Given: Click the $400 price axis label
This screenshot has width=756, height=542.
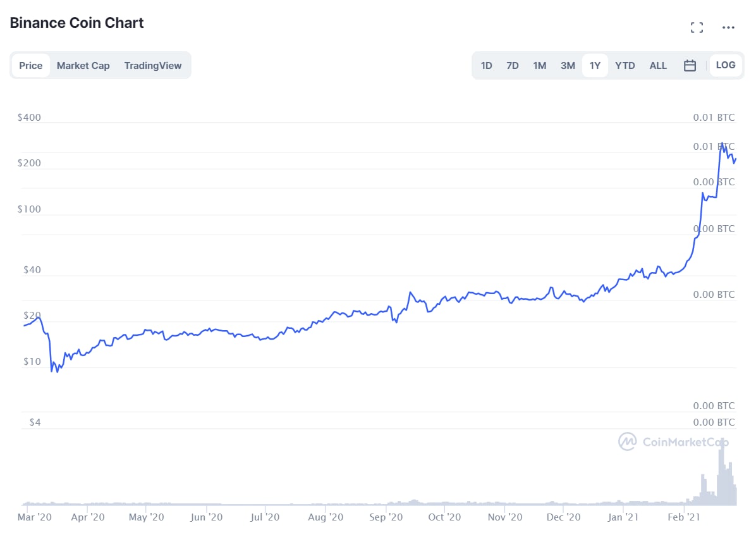Looking at the screenshot, I should click(x=30, y=118).
